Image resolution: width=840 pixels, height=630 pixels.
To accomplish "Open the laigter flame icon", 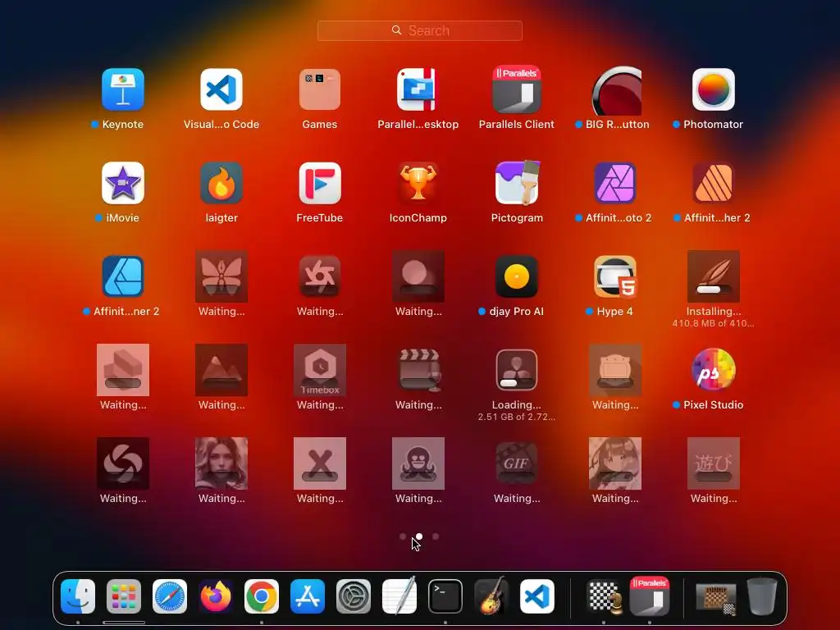I will click(221, 183).
